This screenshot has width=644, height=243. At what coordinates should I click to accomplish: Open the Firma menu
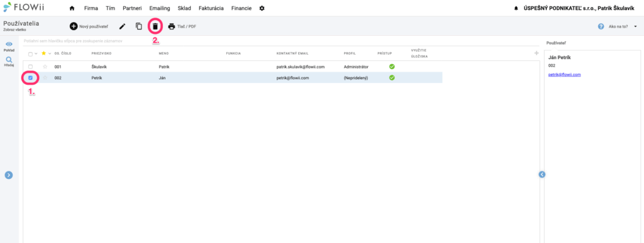(91, 8)
